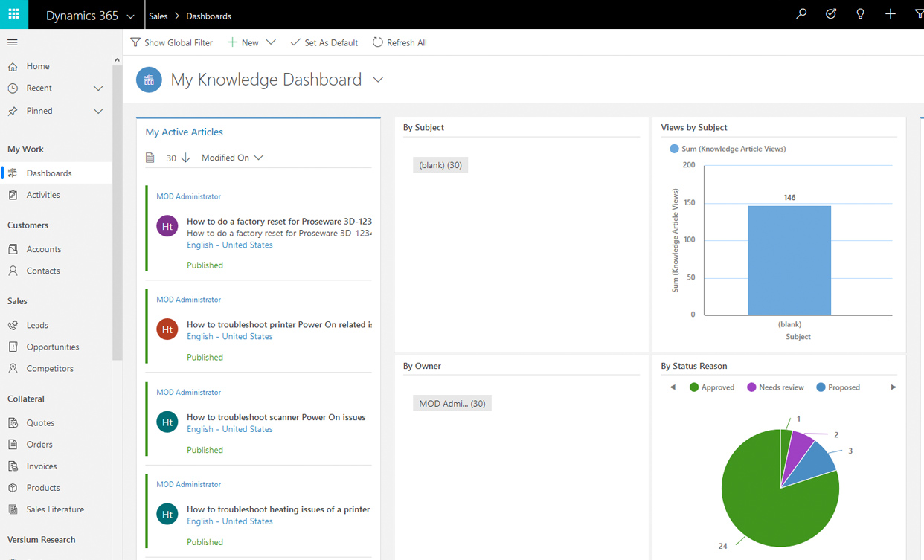Click English - United States under scanner article
This screenshot has width=924, height=560.
229,429
